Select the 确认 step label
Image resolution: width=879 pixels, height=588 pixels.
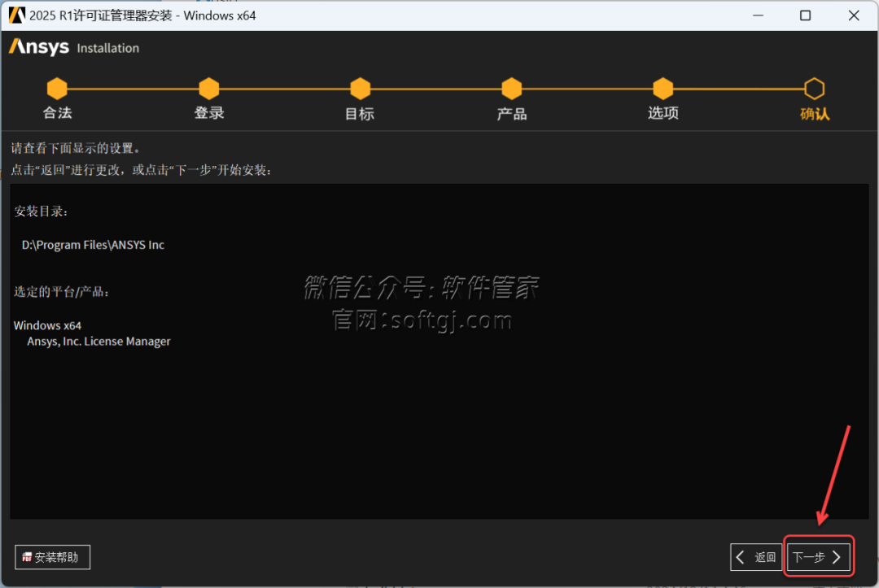tap(815, 114)
